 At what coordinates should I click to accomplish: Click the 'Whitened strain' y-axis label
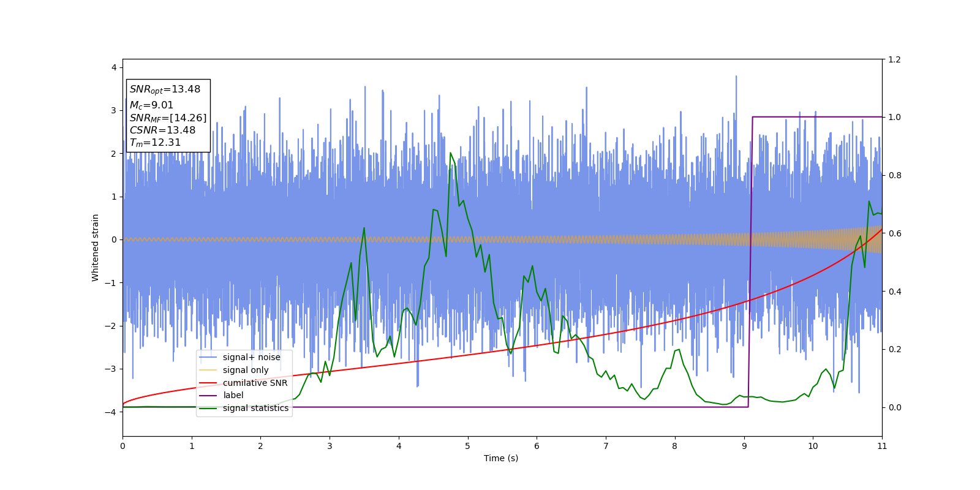tap(96, 247)
